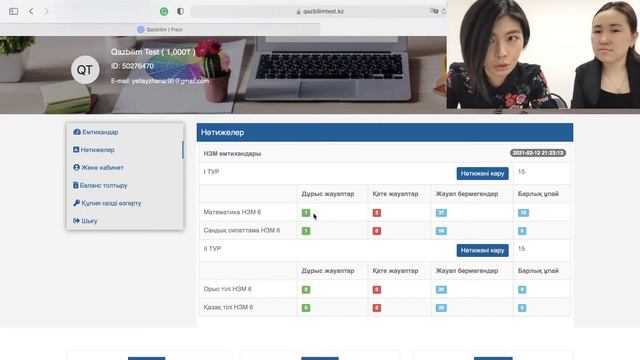Open Емтихандар in the sidebar
Viewport: 640px width, 360px height.
click(x=96, y=132)
